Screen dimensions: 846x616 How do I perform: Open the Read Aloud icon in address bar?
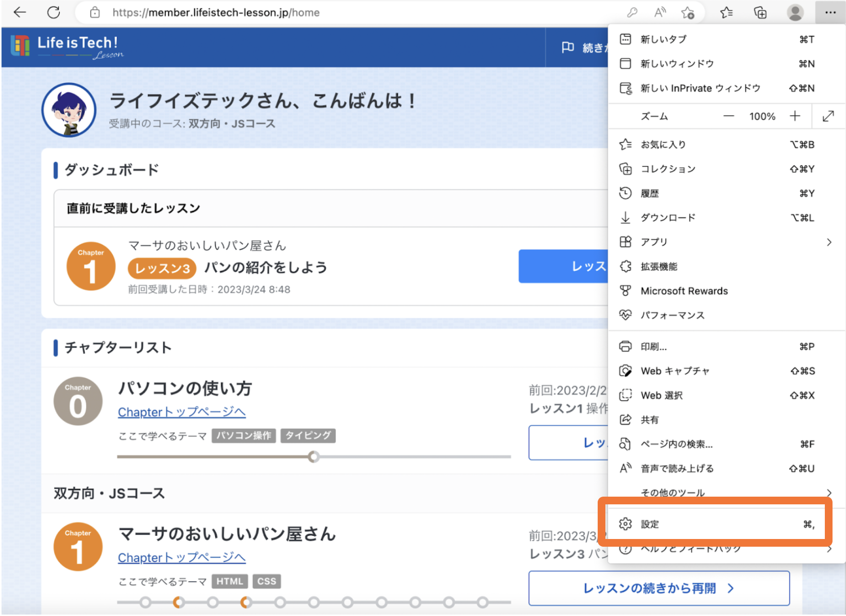point(660,13)
